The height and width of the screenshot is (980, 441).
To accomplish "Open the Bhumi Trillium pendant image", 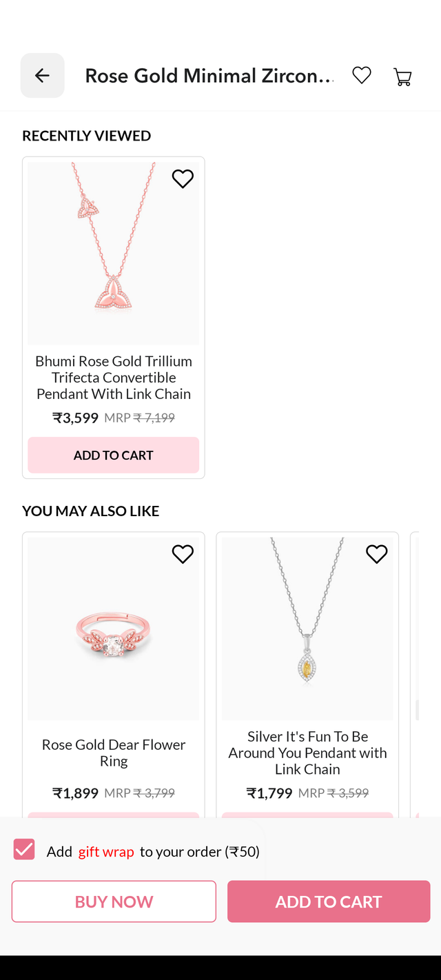I will click(113, 253).
